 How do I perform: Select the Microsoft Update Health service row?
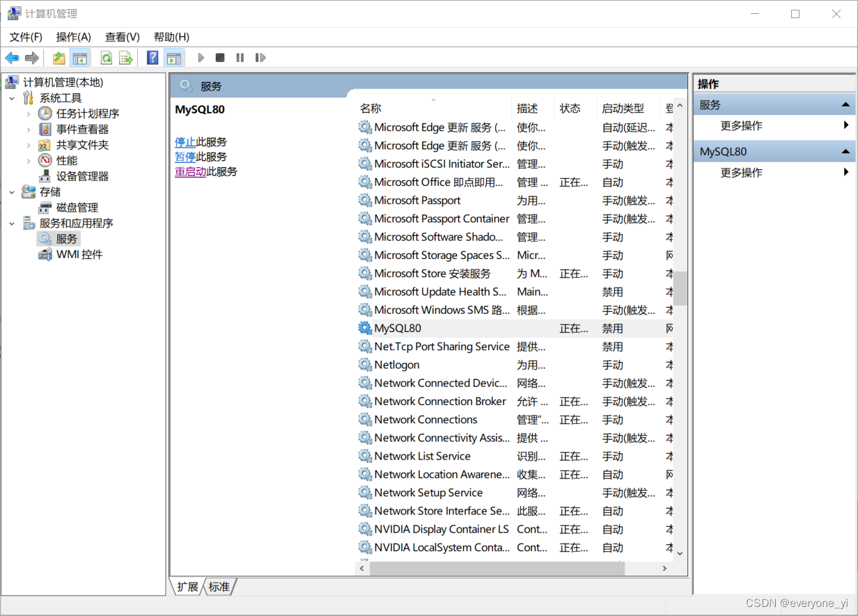coord(515,292)
